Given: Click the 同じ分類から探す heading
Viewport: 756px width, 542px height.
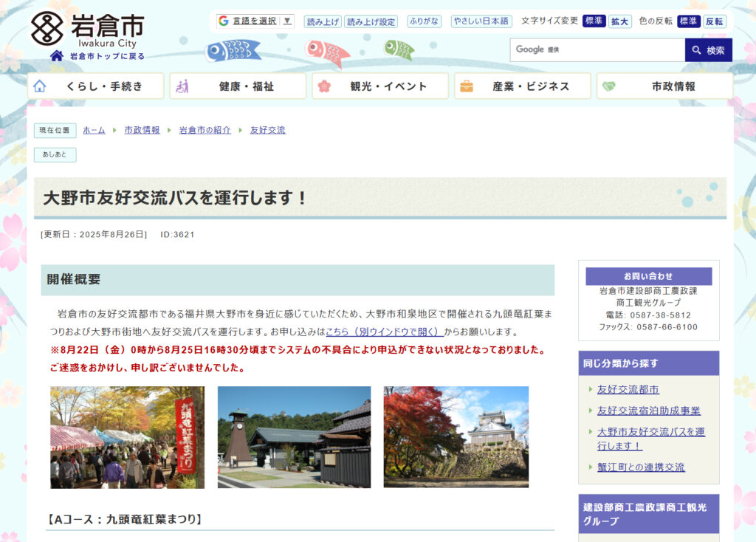Looking at the screenshot, I should [621, 363].
